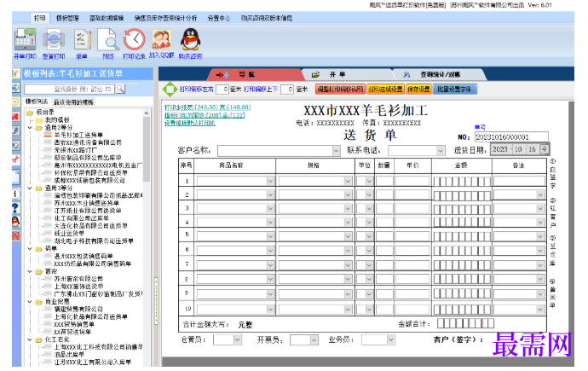Open row 3 单位 dropdown
Screen dimensions: 588x371
pos(369,209)
